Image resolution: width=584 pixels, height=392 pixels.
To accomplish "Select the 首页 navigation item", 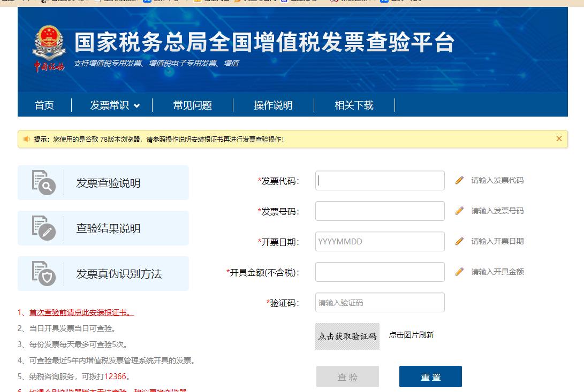I will click(x=44, y=105).
